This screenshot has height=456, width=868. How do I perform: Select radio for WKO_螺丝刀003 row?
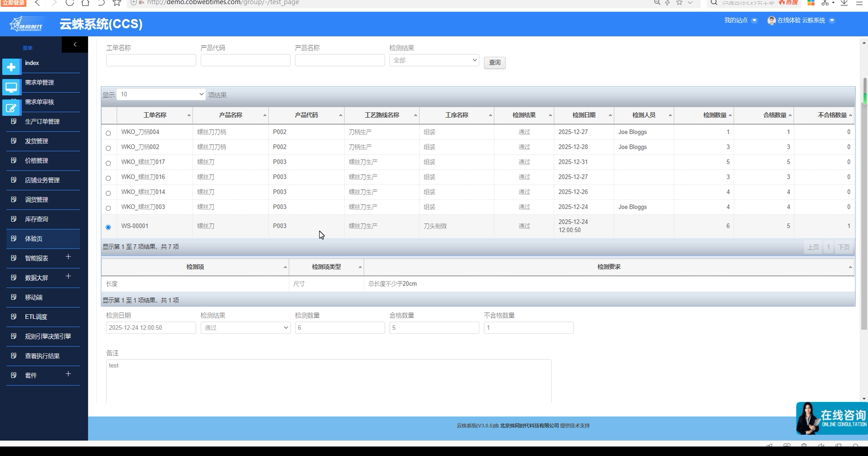coord(108,208)
